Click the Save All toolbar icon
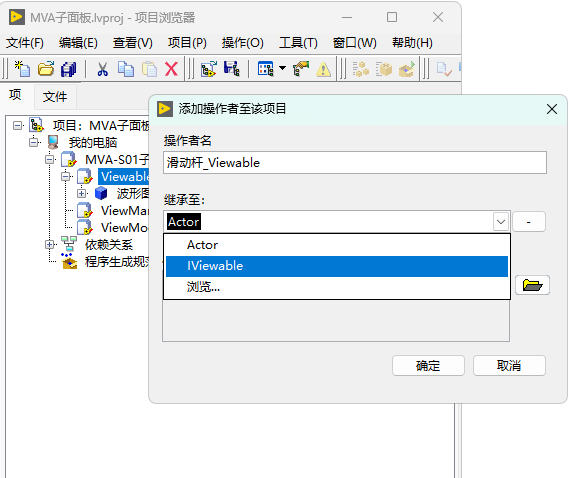This screenshot has width=572, height=478. [69, 69]
